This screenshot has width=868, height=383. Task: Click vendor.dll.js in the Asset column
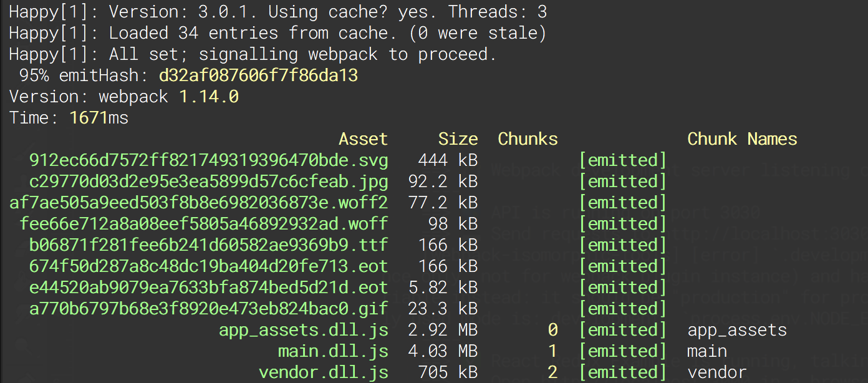(323, 372)
